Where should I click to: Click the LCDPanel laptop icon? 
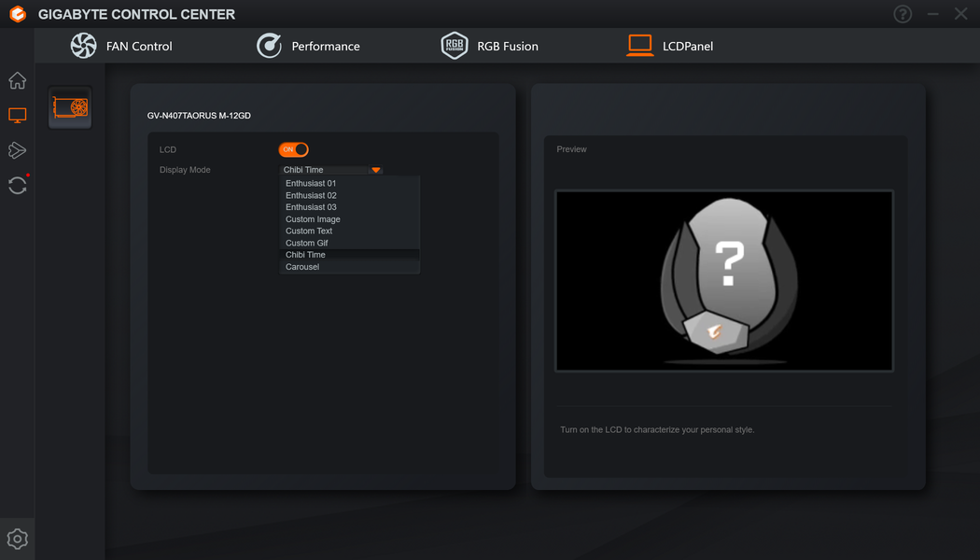[x=640, y=46]
